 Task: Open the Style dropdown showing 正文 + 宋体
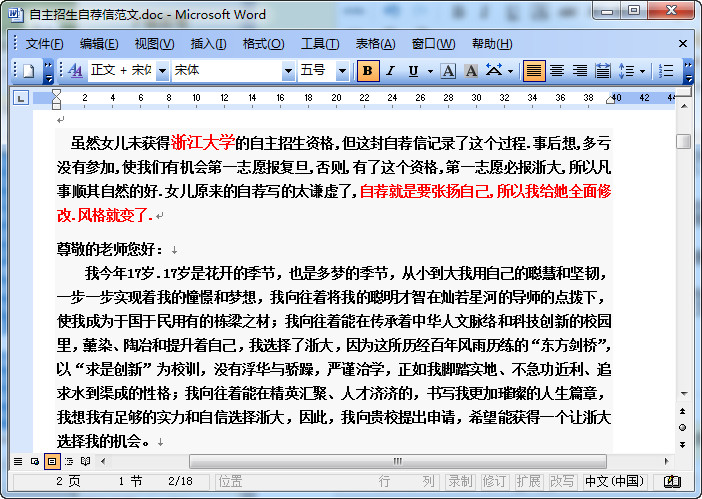(x=163, y=71)
